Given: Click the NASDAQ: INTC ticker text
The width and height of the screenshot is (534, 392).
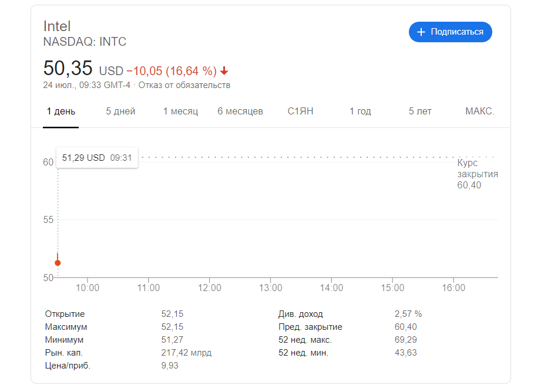Looking at the screenshot, I should click(85, 42).
